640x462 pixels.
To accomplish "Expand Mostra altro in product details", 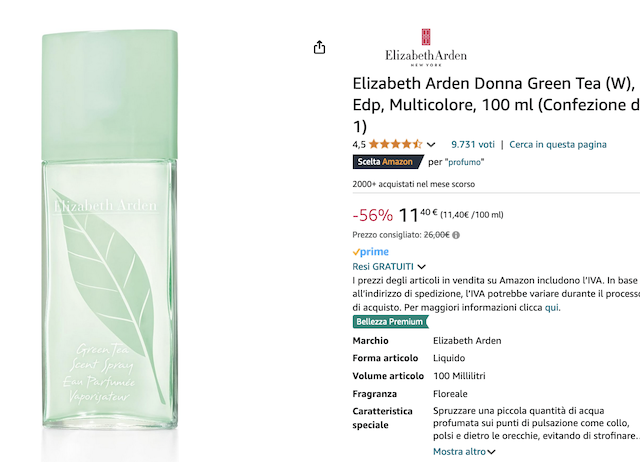I will click(464, 452).
